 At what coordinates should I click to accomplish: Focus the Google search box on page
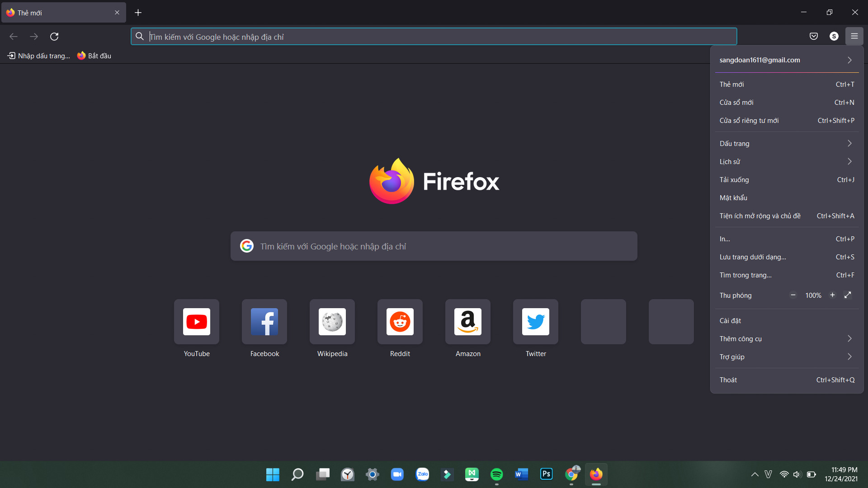(x=434, y=246)
